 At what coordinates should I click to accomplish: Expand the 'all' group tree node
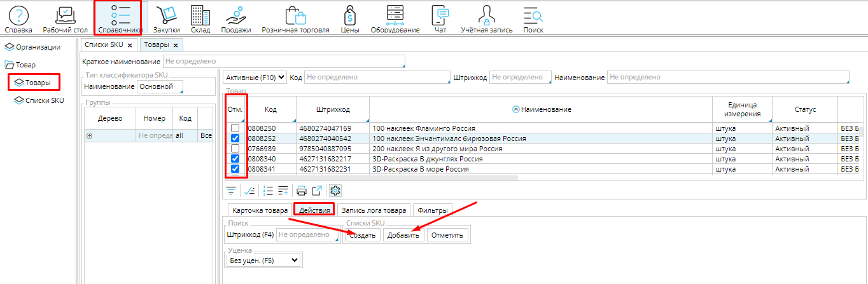(90, 135)
